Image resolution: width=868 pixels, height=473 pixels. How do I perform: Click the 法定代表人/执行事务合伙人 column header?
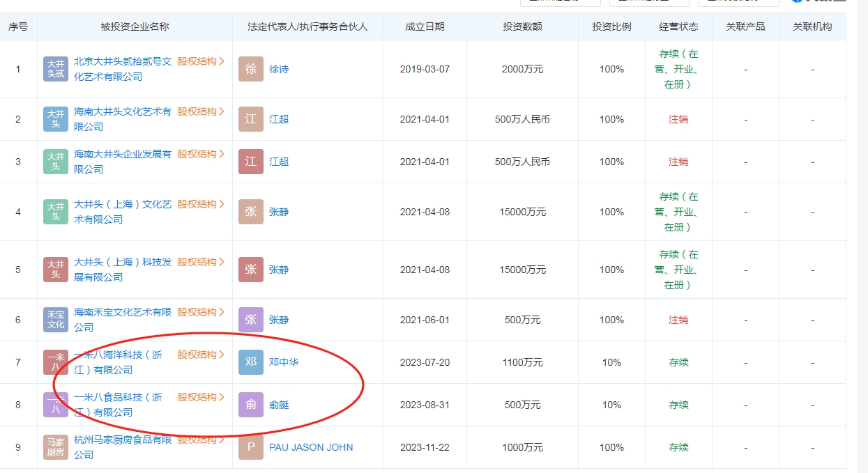307,26
